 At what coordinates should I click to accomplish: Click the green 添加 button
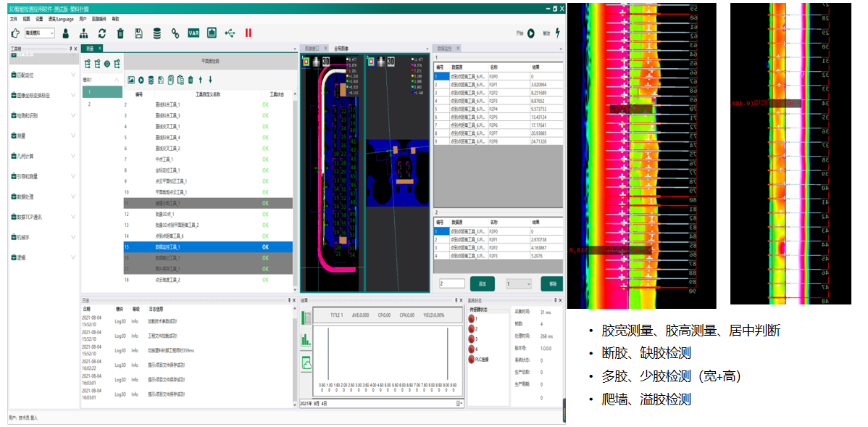[x=482, y=283]
